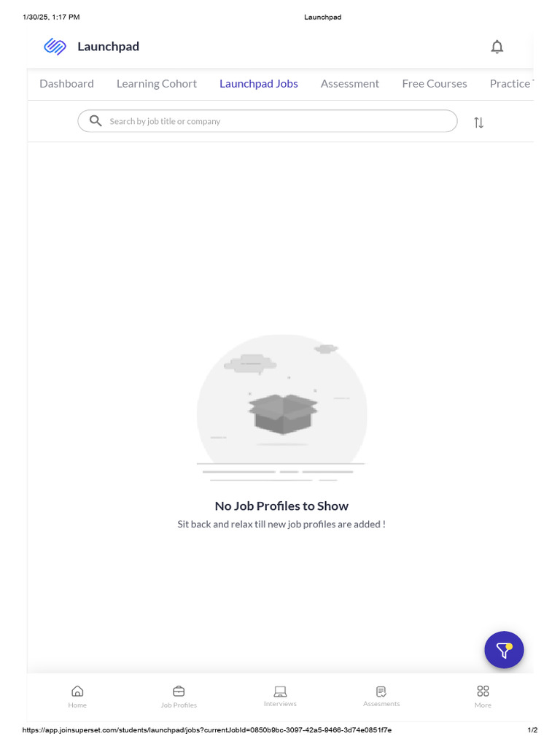Open Assessments bottom nav icon
Image resolution: width=560 pixels, height=747 pixels.
(381, 691)
